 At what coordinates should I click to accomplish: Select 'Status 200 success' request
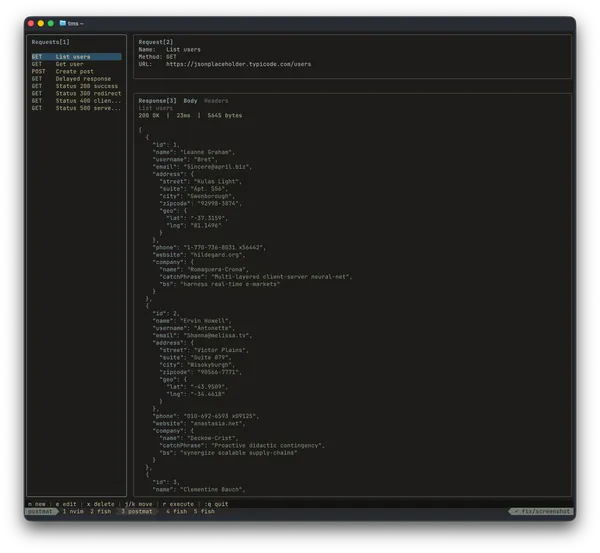pyautogui.click(x=76, y=86)
